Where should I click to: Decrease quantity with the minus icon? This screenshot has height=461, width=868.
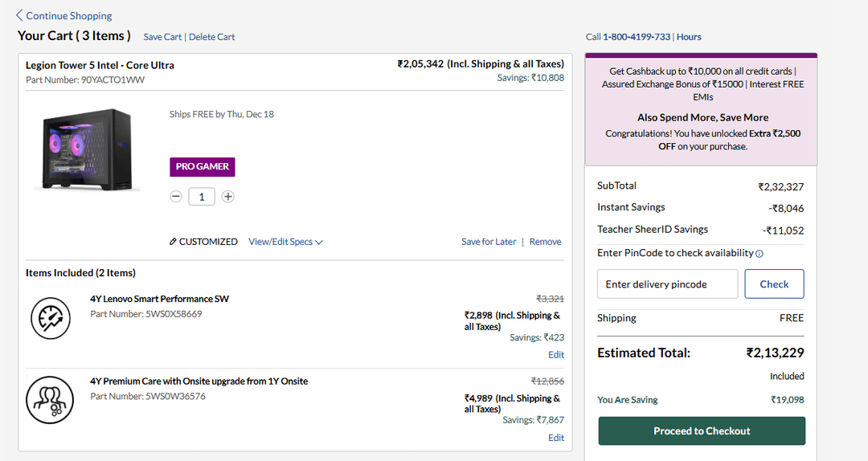click(x=176, y=197)
